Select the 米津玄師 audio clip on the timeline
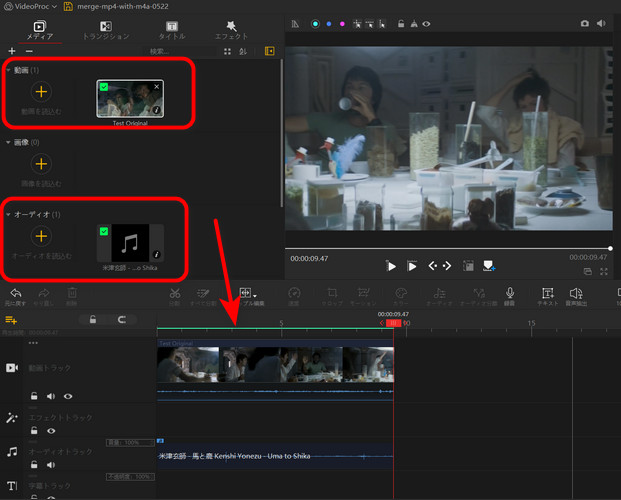Screen dimensions: 621x500 point(275,456)
